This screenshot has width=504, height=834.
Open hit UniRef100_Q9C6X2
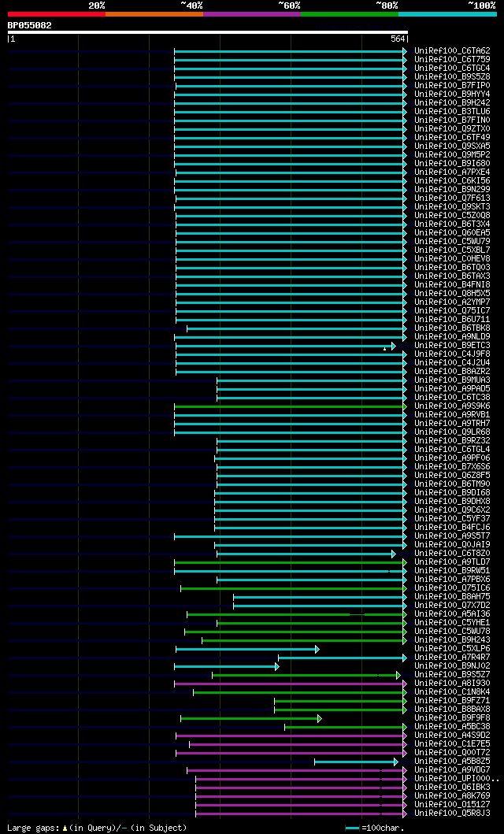pos(453,510)
